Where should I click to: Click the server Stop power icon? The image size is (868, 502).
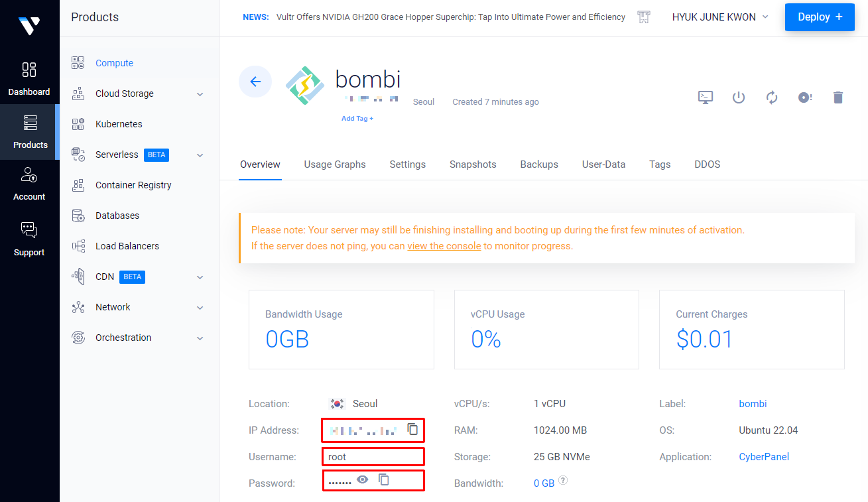(x=739, y=97)
